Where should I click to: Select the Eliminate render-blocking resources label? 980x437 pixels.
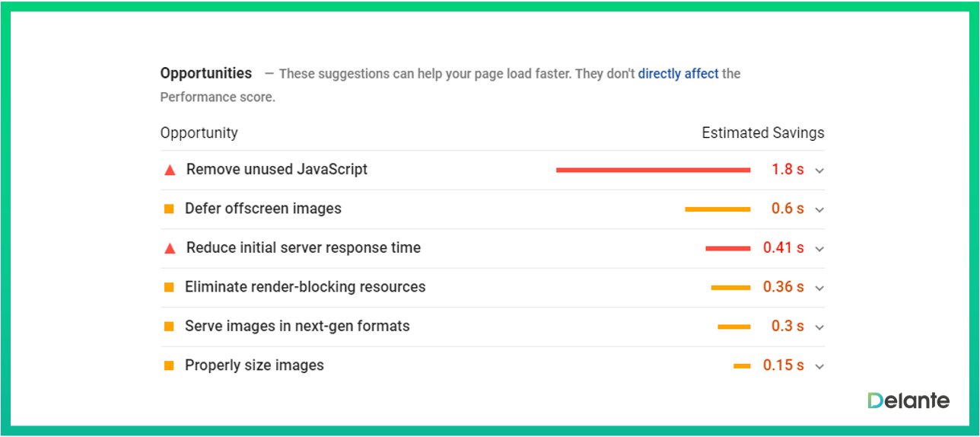pos(305,287)
